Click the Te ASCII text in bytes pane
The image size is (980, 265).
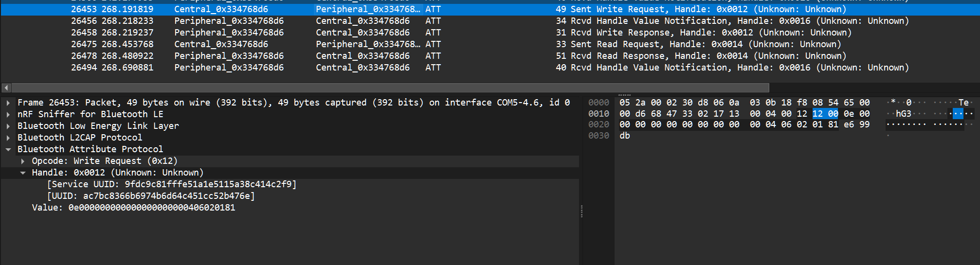tap(963, 103)
